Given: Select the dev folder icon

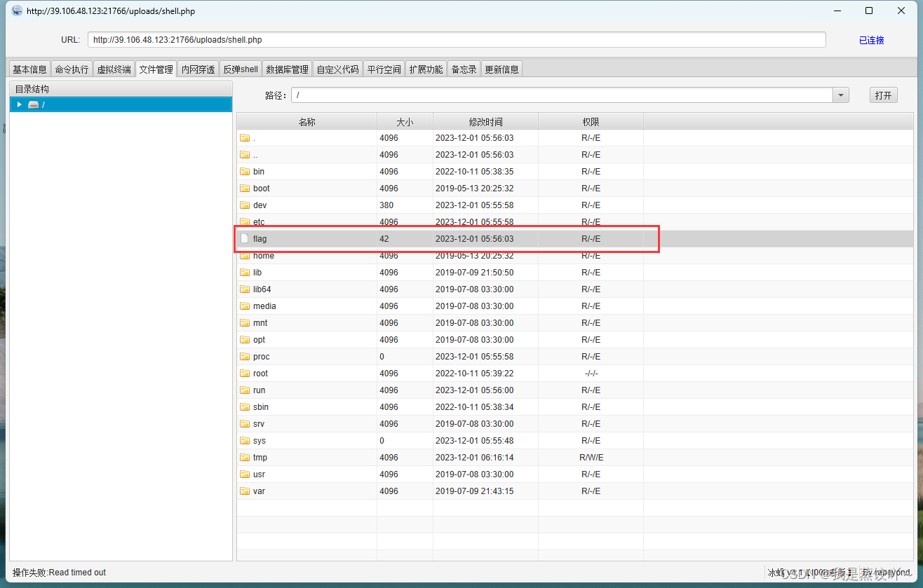Looking at the screenshot, I should click(x=245, y=205).
